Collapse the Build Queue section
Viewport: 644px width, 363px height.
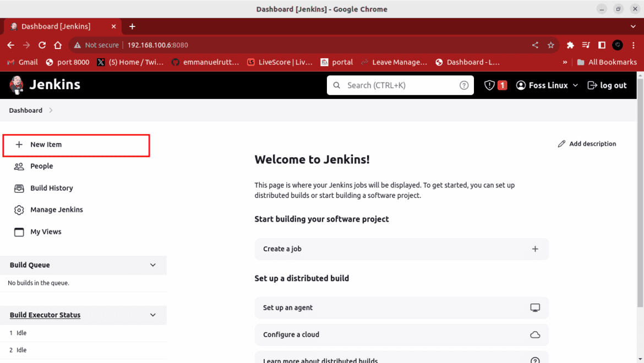coord(152,265)
